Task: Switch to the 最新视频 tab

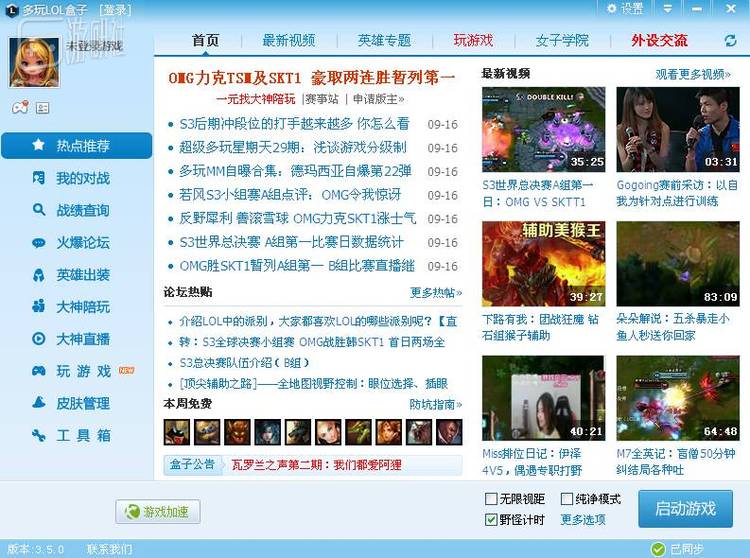Action: [288, 41]
